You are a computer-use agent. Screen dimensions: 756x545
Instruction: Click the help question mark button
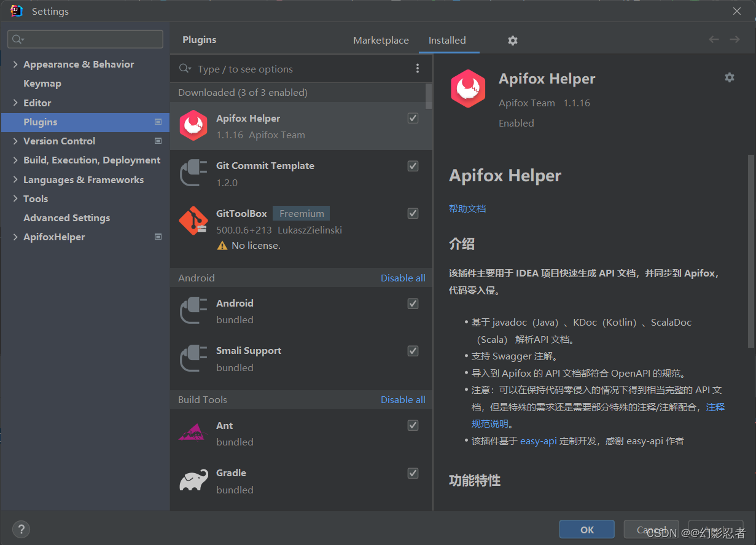pyautogui.click(x=21, y=529)
